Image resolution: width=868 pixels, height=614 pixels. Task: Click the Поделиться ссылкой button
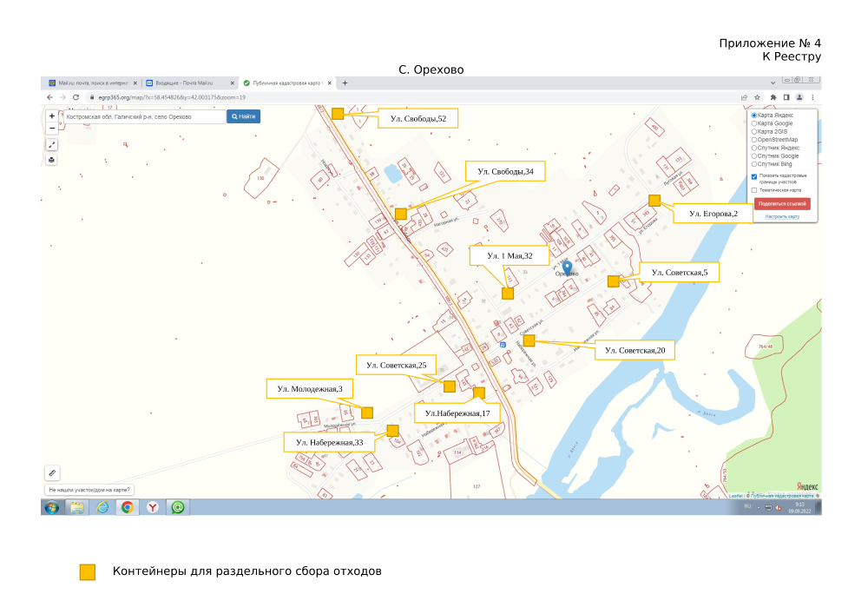point(782,203)
